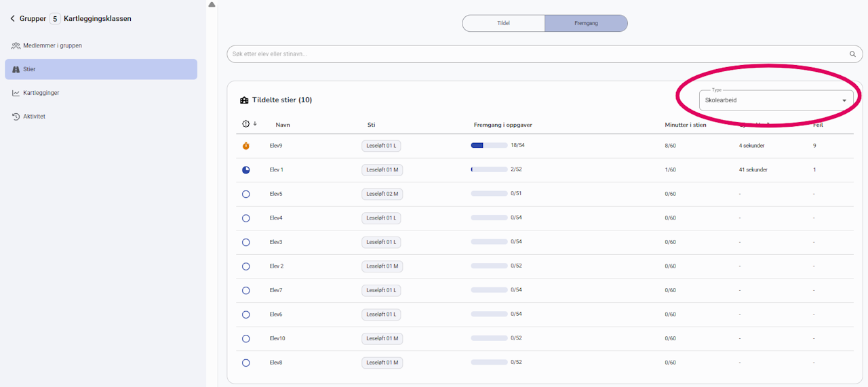Click the name Elev 2
Viewport: 868px width, 387px height.
(277, 266)
